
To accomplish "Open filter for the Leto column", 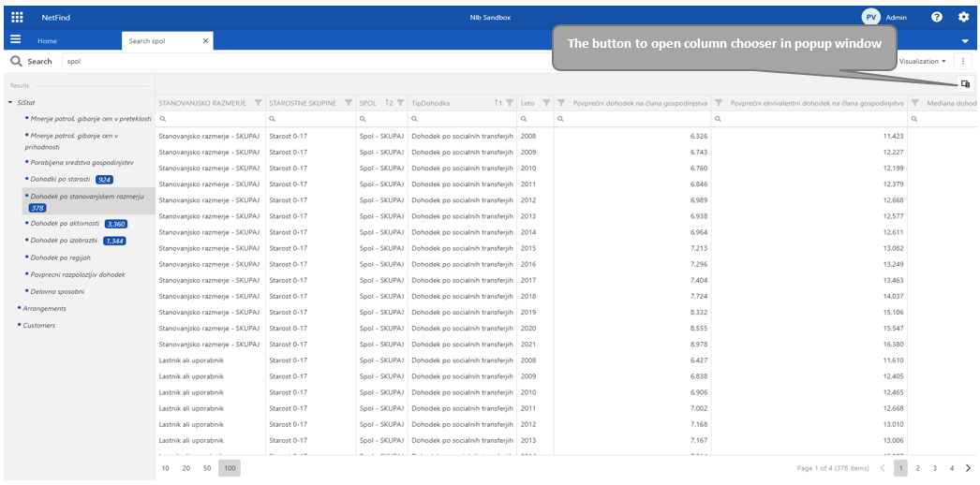I will click(x=546, y=103).
